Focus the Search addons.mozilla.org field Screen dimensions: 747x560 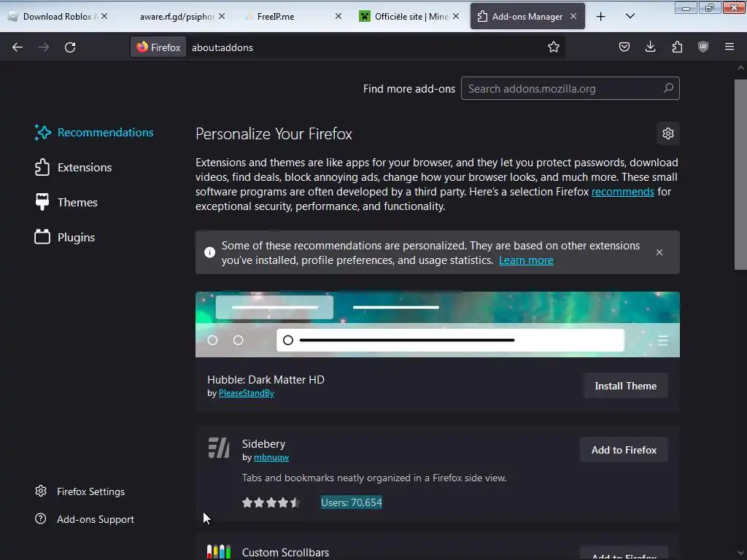pyautogui.click(x=570, y=88)
